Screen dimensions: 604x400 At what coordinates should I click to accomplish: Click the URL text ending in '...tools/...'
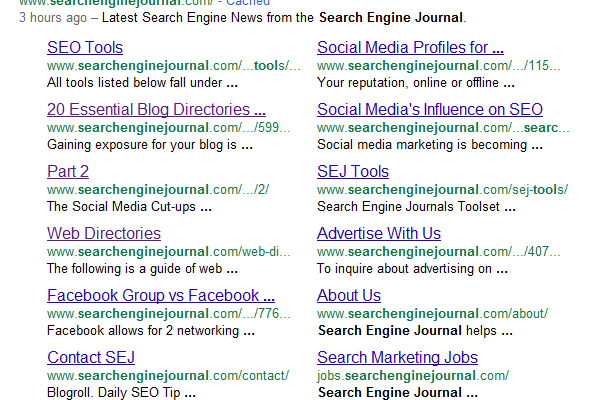click(x=174, y=66)
